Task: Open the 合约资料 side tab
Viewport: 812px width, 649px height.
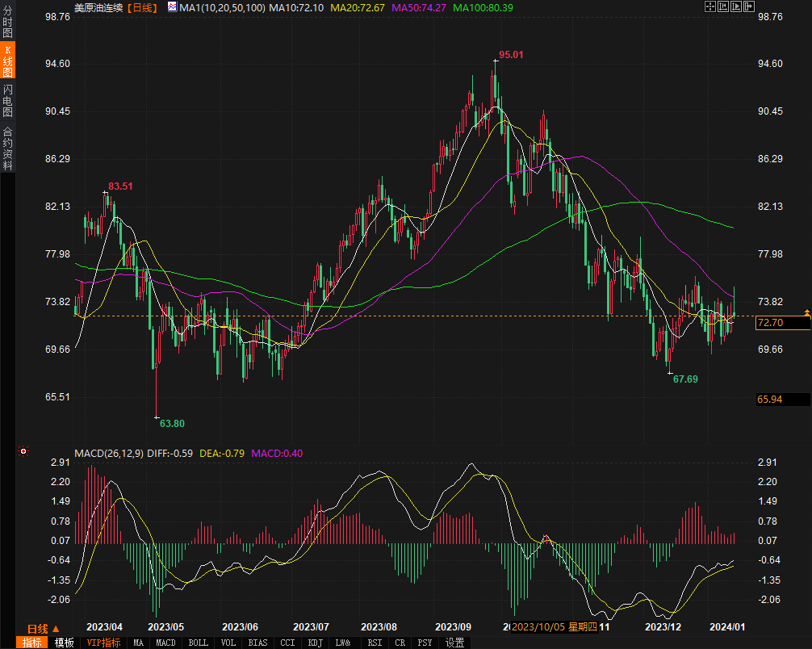Action: (8, 148)
